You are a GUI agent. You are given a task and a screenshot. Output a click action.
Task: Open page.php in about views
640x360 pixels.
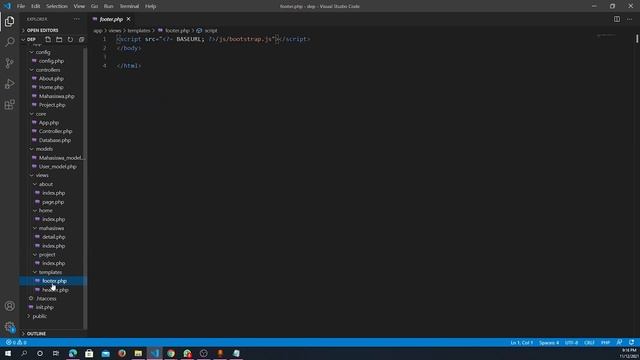tap(53, 202)
